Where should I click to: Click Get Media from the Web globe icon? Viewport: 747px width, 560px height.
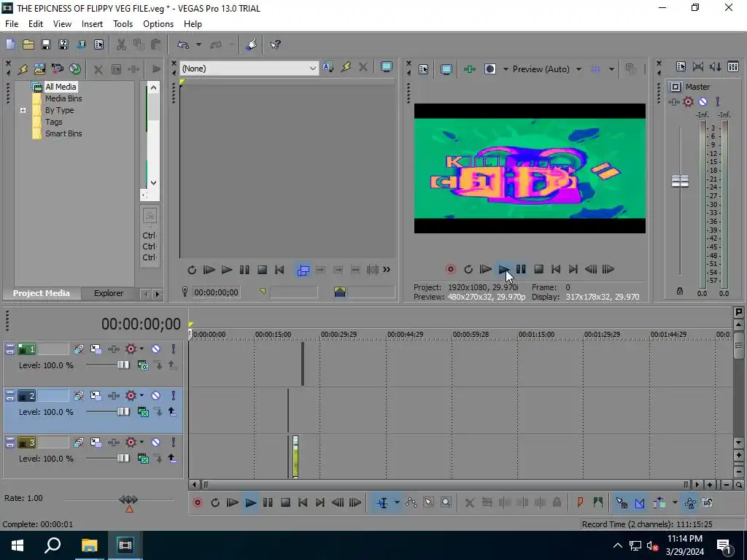[x=75, y=69]
